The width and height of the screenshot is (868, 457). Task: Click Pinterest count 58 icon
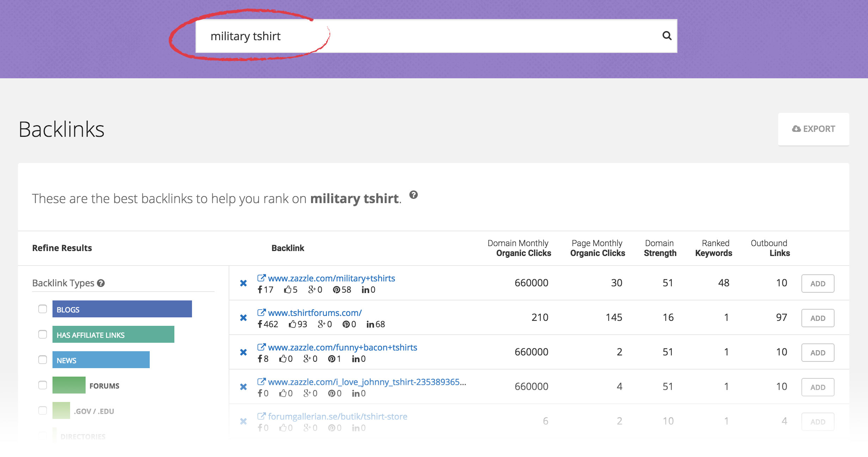(x=336, y=290)
